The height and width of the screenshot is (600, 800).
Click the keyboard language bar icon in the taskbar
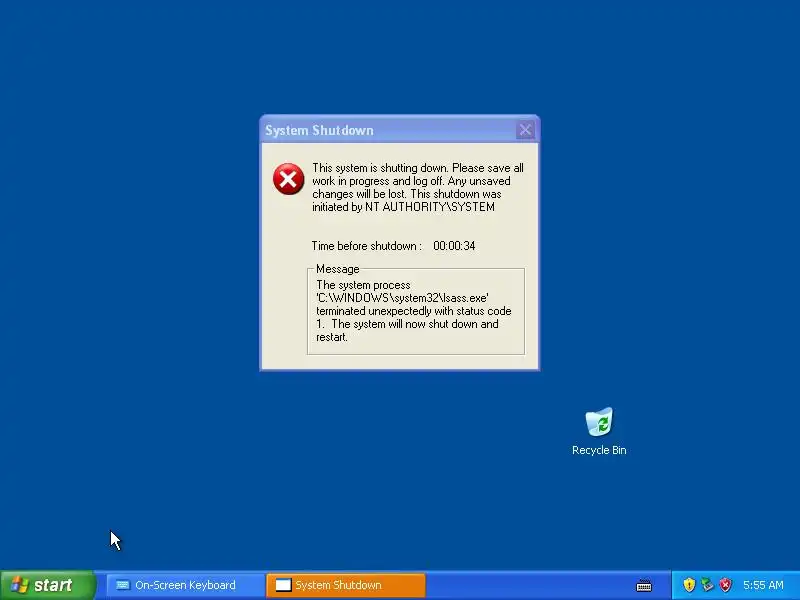(x=644, y=585)
